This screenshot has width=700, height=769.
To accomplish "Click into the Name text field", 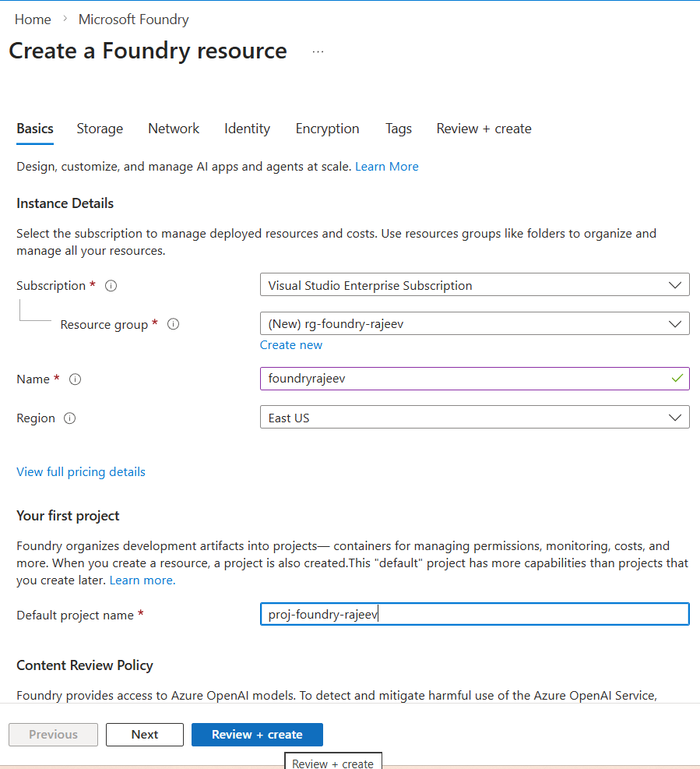I will (x=463, y=379).
